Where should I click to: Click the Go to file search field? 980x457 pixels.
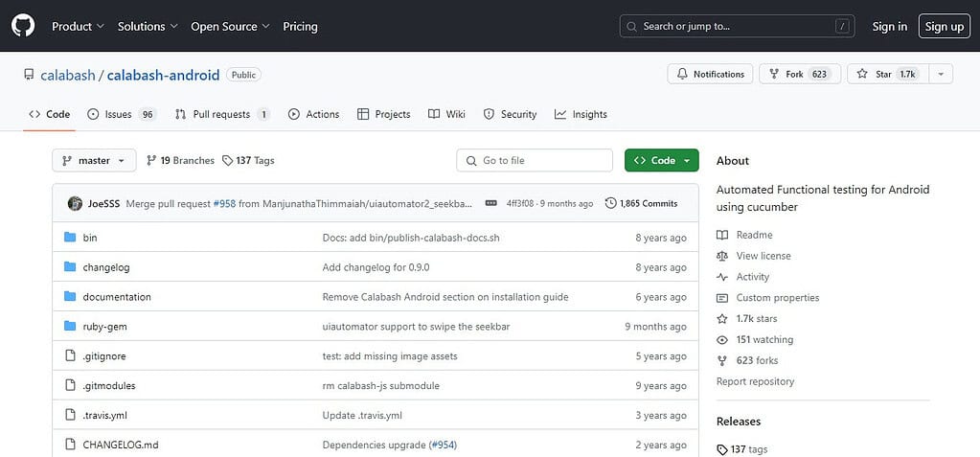(535, 161)
